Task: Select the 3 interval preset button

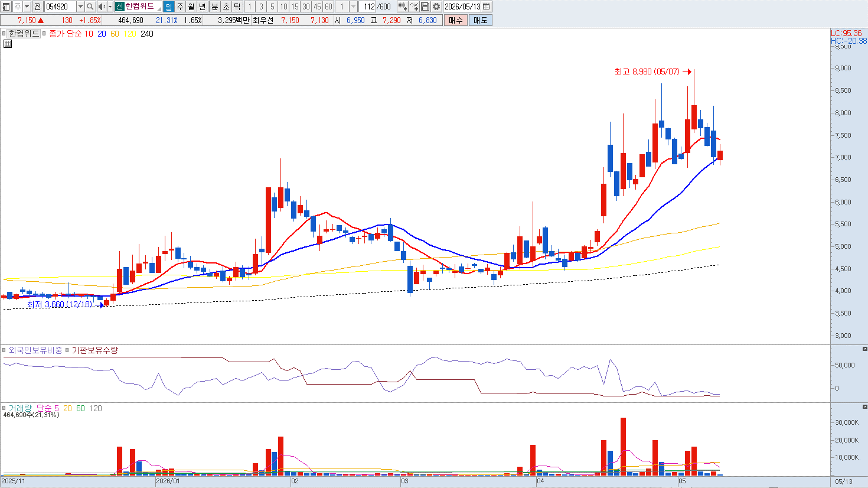Action: click(x=261, y=6)
